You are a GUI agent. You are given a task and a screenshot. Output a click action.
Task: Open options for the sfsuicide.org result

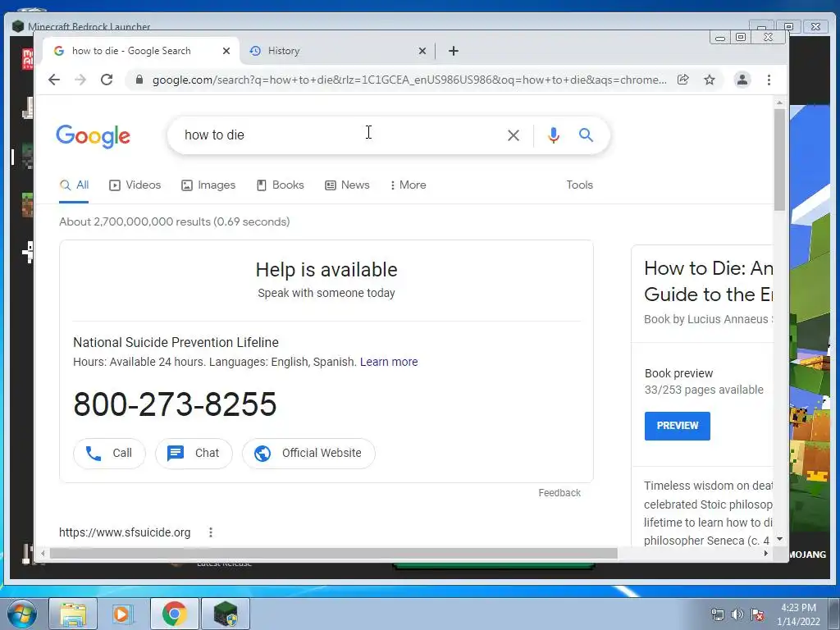211,532
